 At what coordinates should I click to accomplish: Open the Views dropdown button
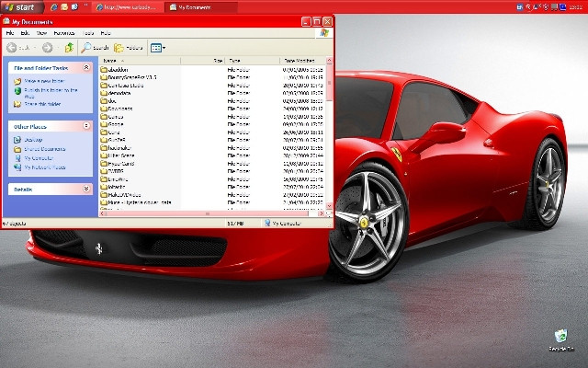[157, 48]
